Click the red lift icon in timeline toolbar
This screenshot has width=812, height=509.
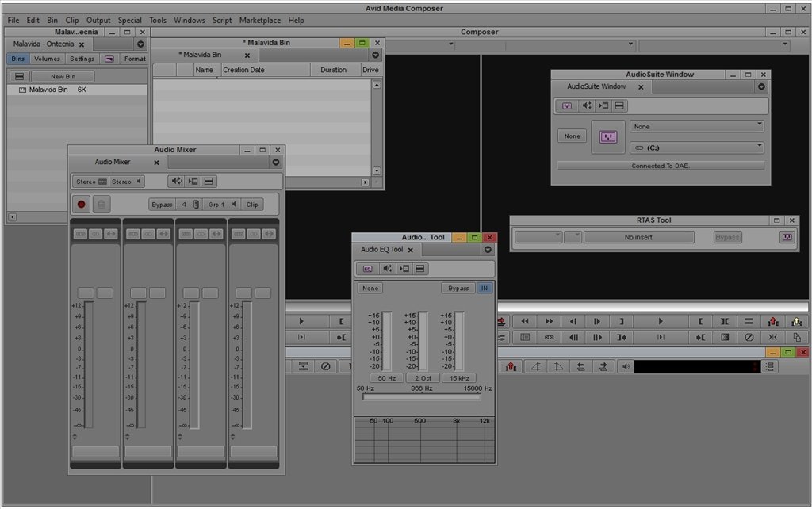(x=511, y=366)
